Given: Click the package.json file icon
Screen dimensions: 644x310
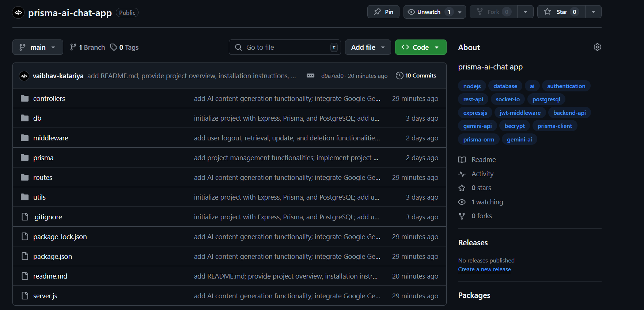Looking at the screenshot, I should [25, 256].
